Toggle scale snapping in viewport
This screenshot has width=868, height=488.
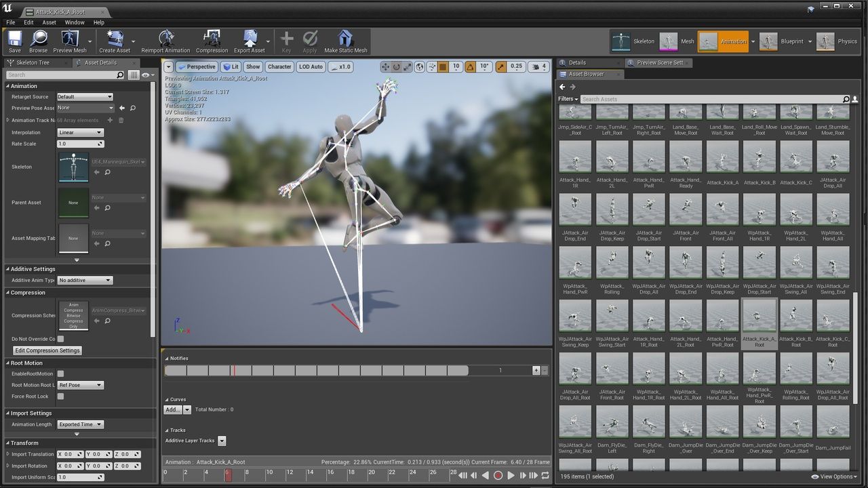pos(501,66)
